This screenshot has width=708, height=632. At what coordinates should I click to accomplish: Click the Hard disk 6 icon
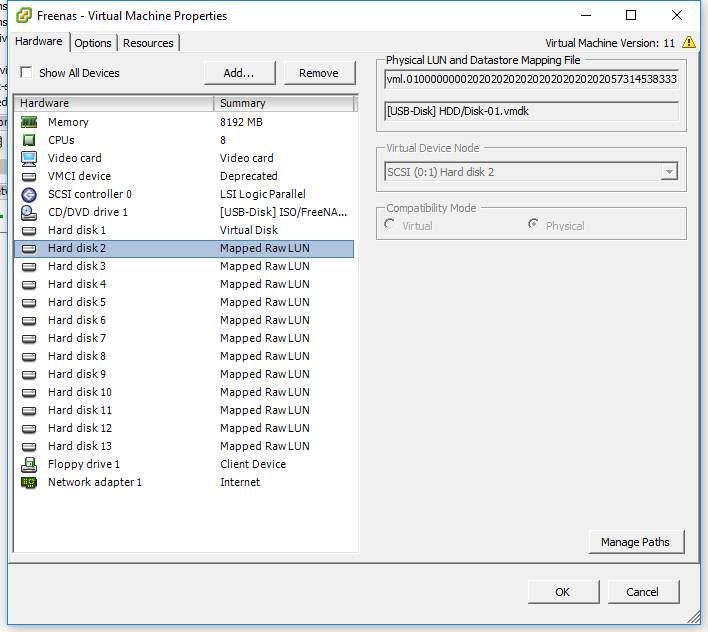(x=29, y=321)
